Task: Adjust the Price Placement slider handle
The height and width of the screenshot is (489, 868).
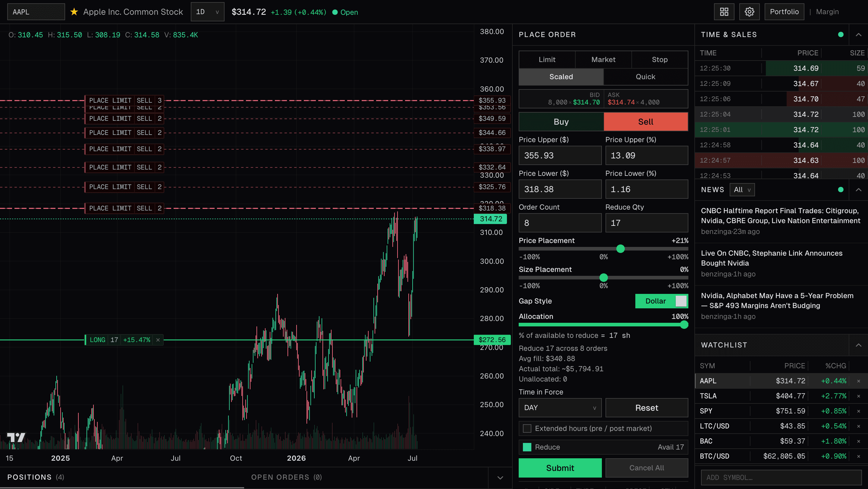Action: 620,249
